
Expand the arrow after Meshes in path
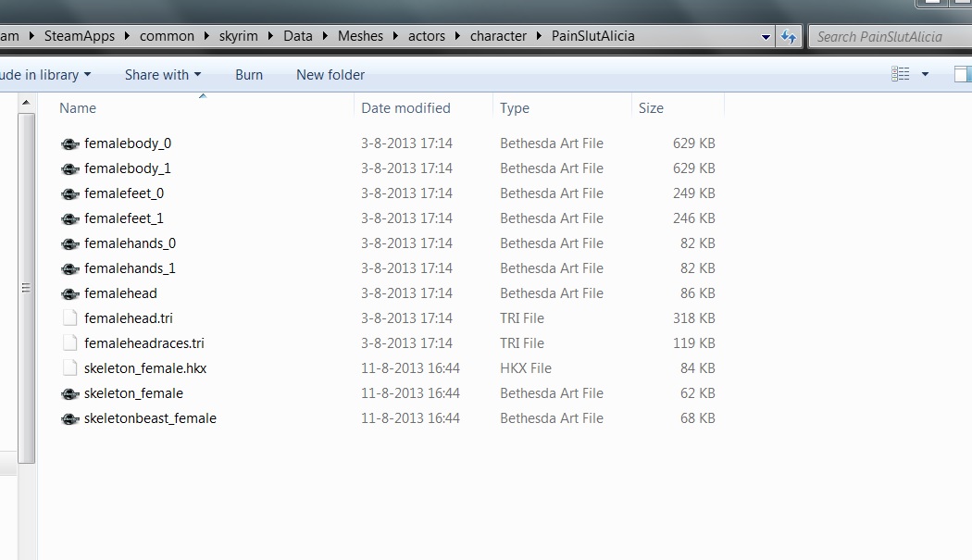pos(395,36)
